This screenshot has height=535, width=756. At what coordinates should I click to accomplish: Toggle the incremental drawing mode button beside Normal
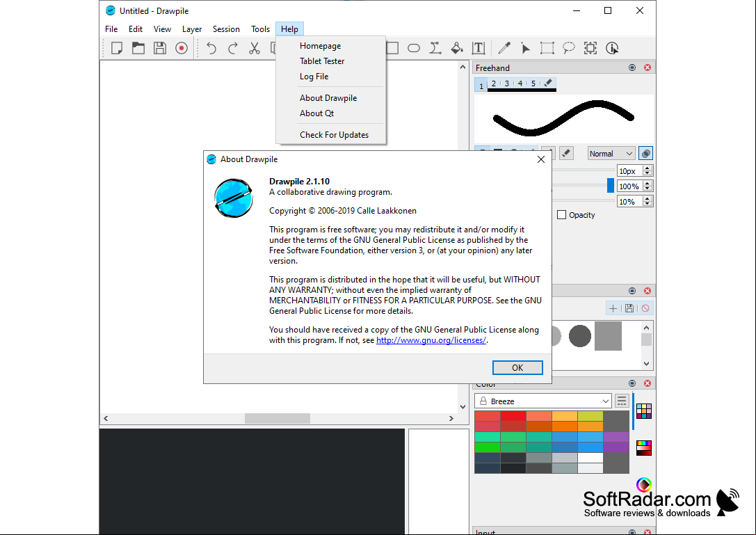tap(645, 154)
